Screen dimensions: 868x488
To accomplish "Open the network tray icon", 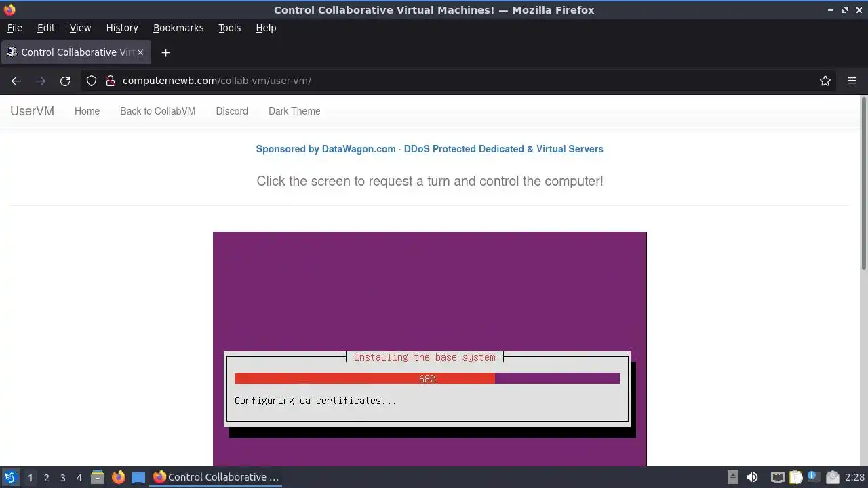I will coord(777,477).
